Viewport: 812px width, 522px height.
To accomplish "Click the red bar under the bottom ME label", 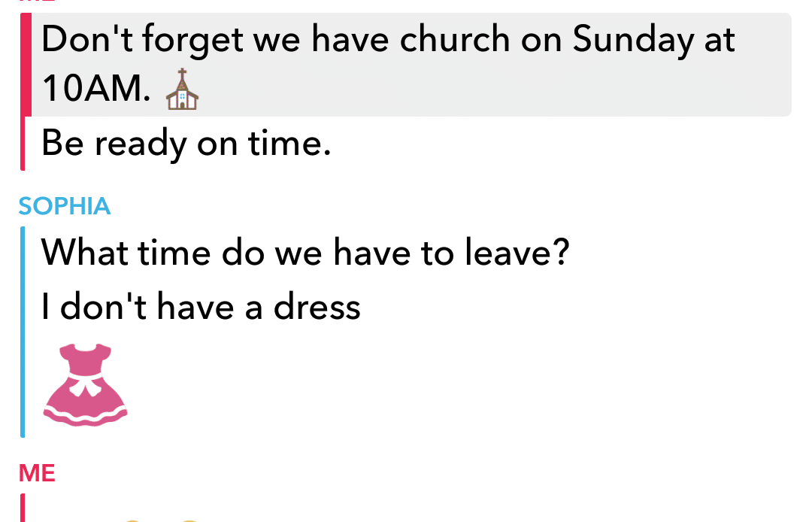I will (23, 508).
